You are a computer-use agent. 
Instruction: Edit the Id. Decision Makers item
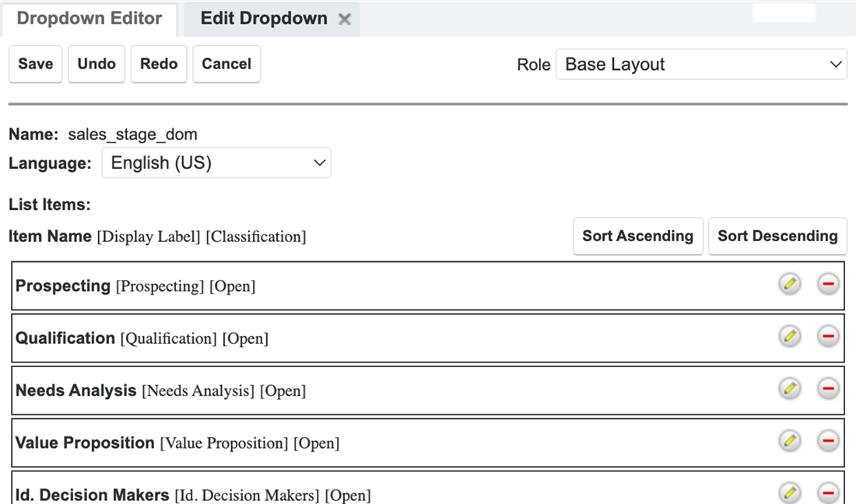[789, 492]
